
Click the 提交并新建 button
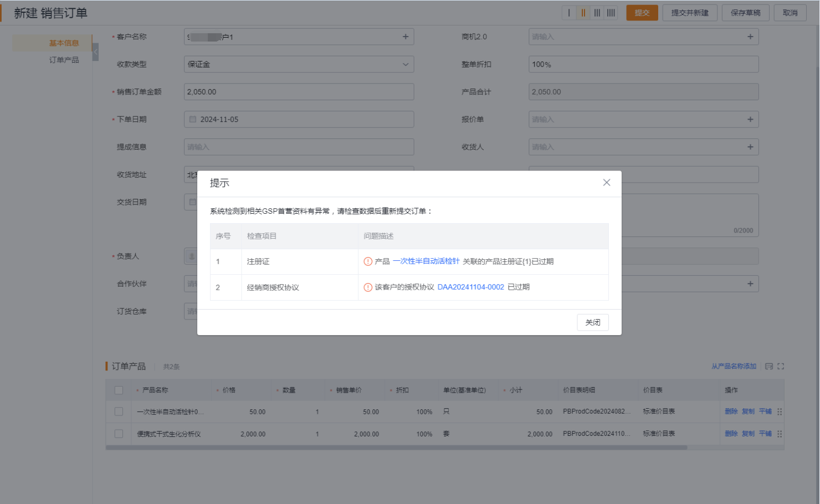pyautogui.click(x=690, y=13)
